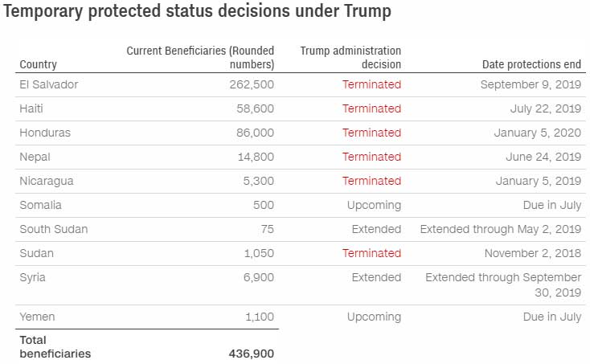This screenshot has height=364, width=590.
Task: Click Upcoming decision for Somalia
Action: (x=374, y=205)
